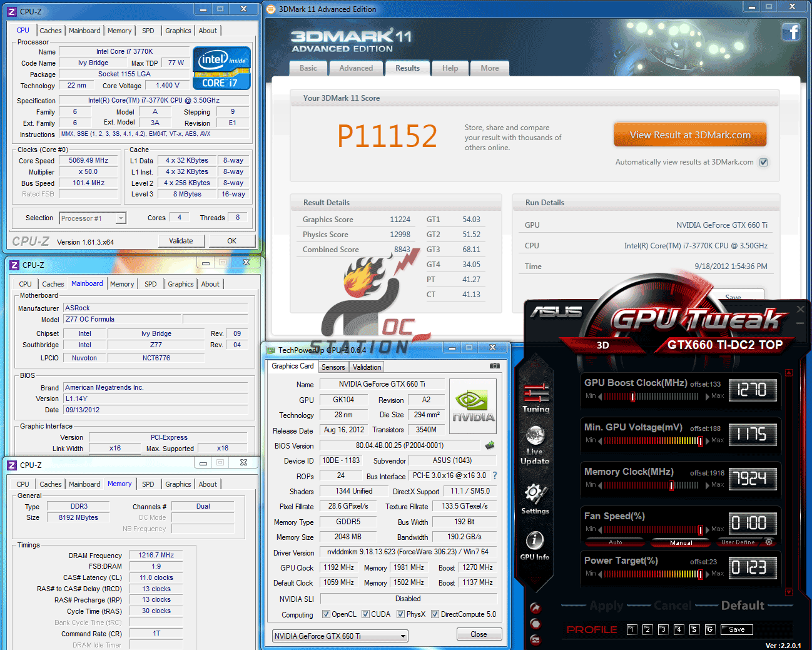The height and width of the screenshot is (650, 812).
Task: Open the More tab in 3DMark 11
Action: [x=490, y=68]
